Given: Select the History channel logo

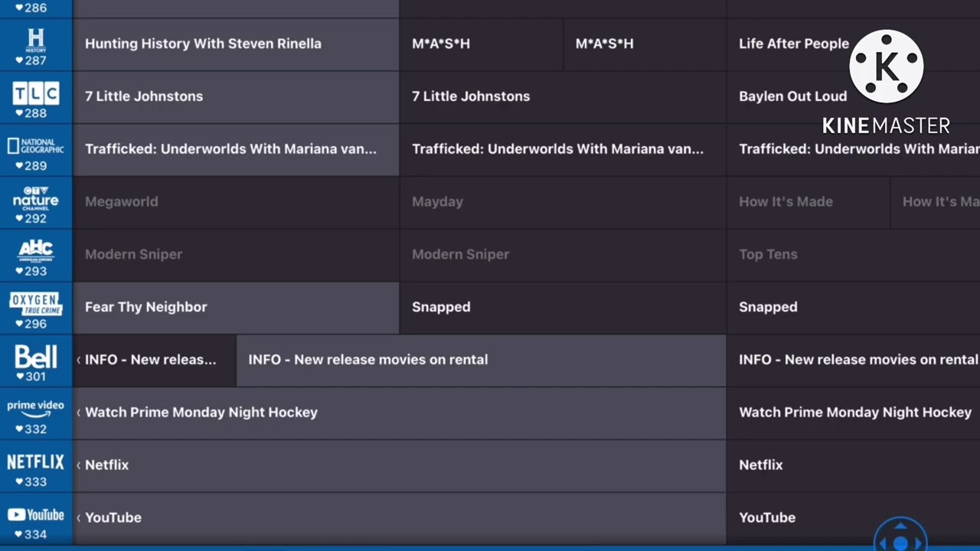Looking at the screenshot, I should coord(36,40).
